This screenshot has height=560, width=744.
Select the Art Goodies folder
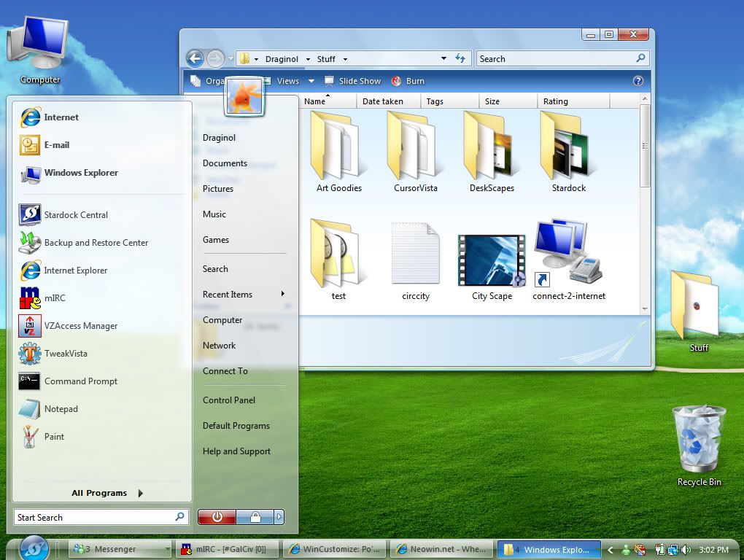click(338, 152)
